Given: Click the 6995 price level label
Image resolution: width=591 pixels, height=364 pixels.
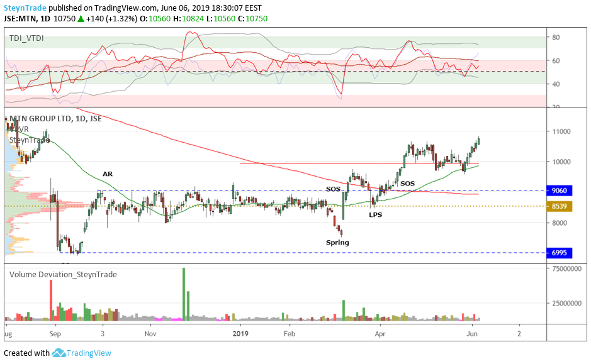Looking at the screenshot, I should (560, 253).
